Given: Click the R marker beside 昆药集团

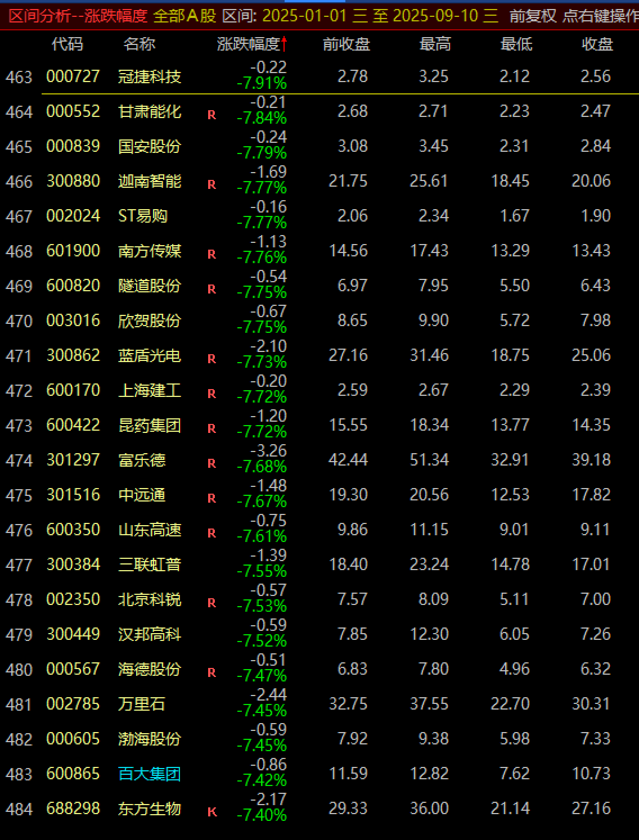Looking at the screenshot, I should (211, 429).
